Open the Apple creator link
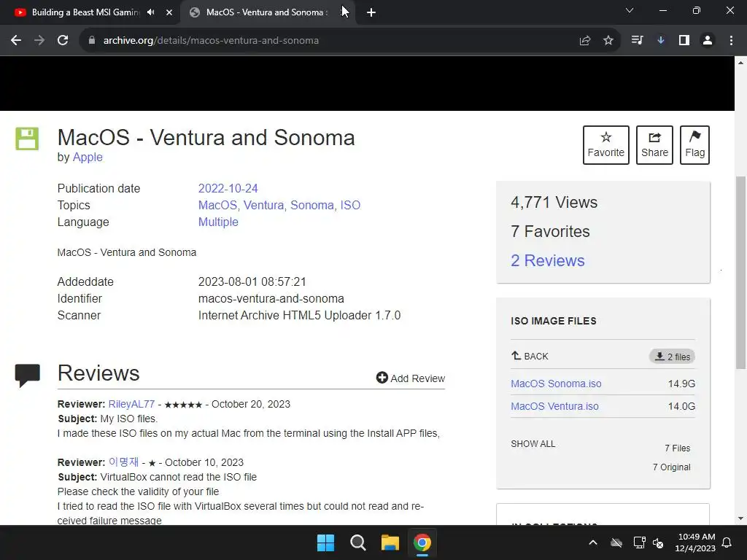The height and width of the screenshot is (560, 747). click(88, 157)
